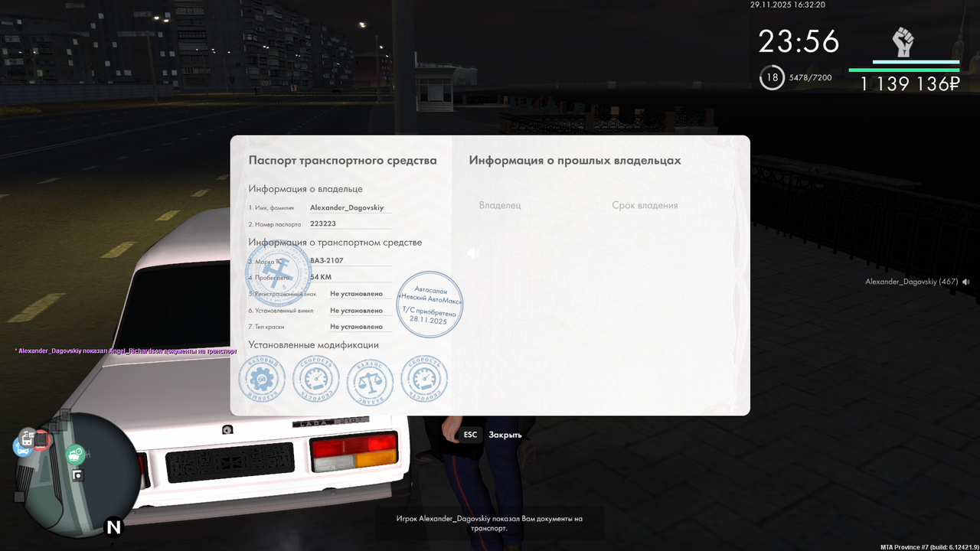Click the bottom notification Игрок Alexander_Dagovskiy показал Вам документы
Image resolution: width=980 pixels, height=551 pixels.
coord(489,523)
